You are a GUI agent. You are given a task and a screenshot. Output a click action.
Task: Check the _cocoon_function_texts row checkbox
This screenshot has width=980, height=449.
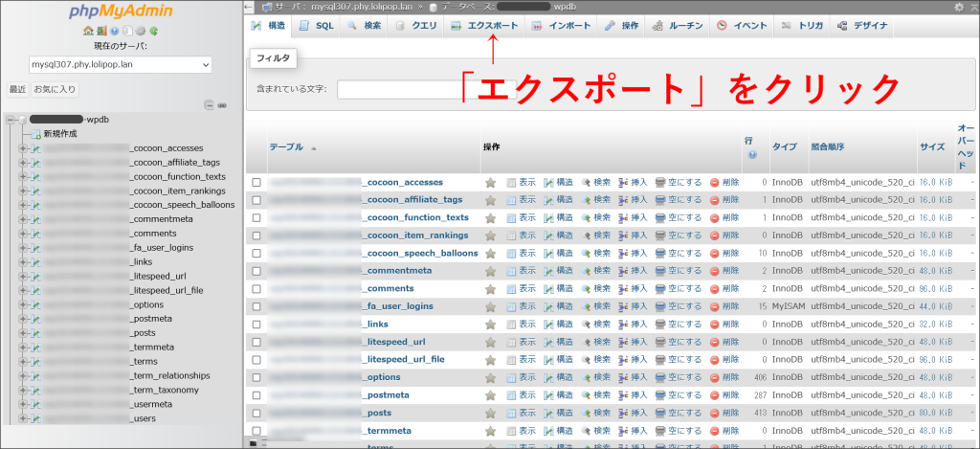(x=256, y=217)
